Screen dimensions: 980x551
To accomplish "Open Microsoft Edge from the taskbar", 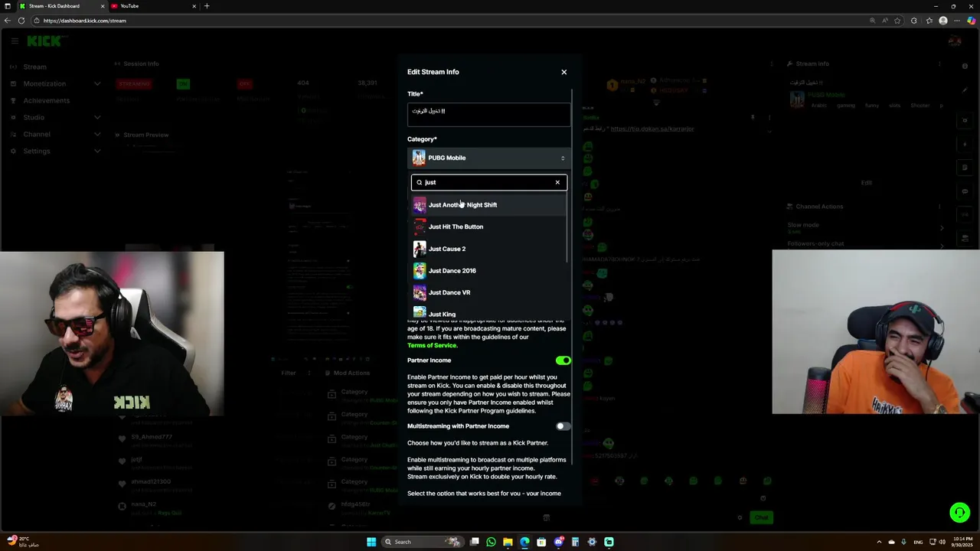I will (x=524, y=542).
